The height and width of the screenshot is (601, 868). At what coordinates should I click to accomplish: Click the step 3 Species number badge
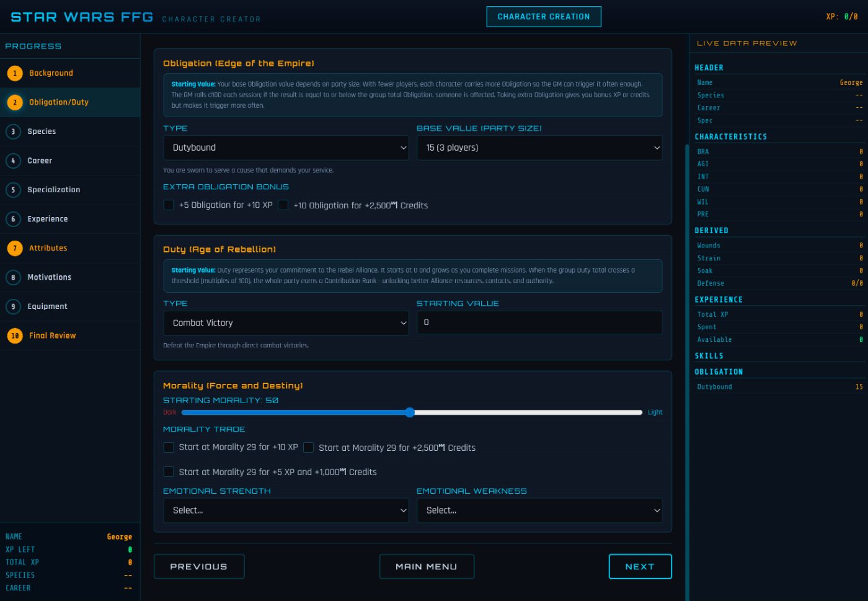(13, 131)
